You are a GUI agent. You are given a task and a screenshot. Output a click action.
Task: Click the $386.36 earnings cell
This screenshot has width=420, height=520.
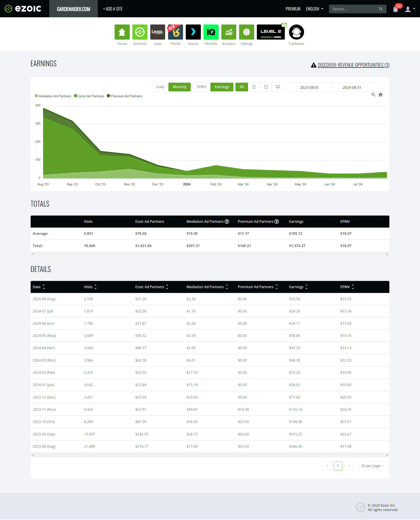click(295, 447)
